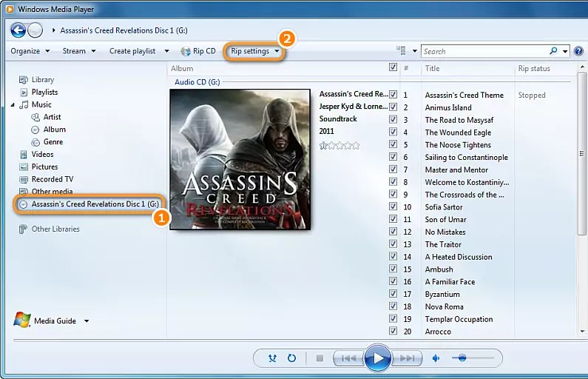The height and width of the screenshot is (379, 588).
Task: Open the Media Guide dropdown arrow
Action: click(87, 321)
